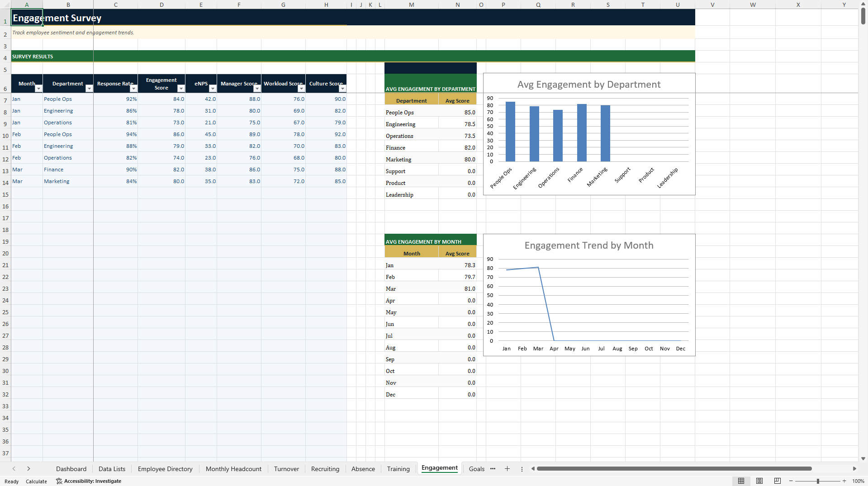This screenshot has height=486, width=868.
Task: Open the Absence sheet tab
Action: (x=363, y=469)
